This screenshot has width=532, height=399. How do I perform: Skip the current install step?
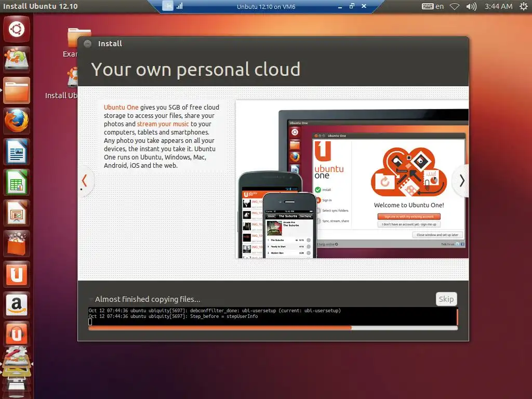446,299
